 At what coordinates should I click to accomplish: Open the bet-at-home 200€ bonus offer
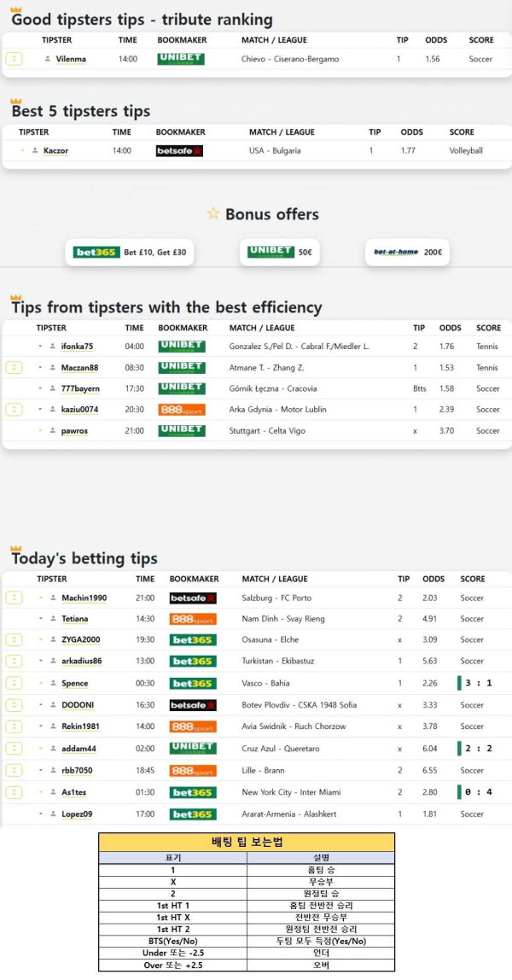pyautogui.click(x=408, y=253)
